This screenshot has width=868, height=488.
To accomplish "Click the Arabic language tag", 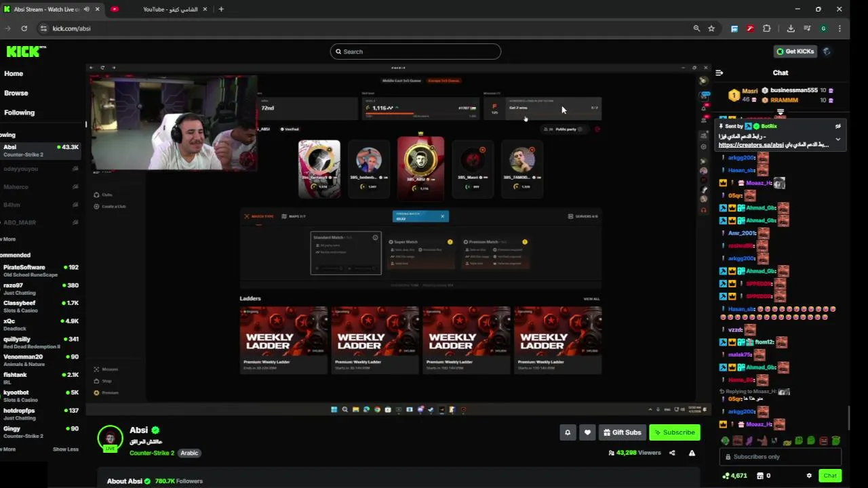I will click(189, 453).
